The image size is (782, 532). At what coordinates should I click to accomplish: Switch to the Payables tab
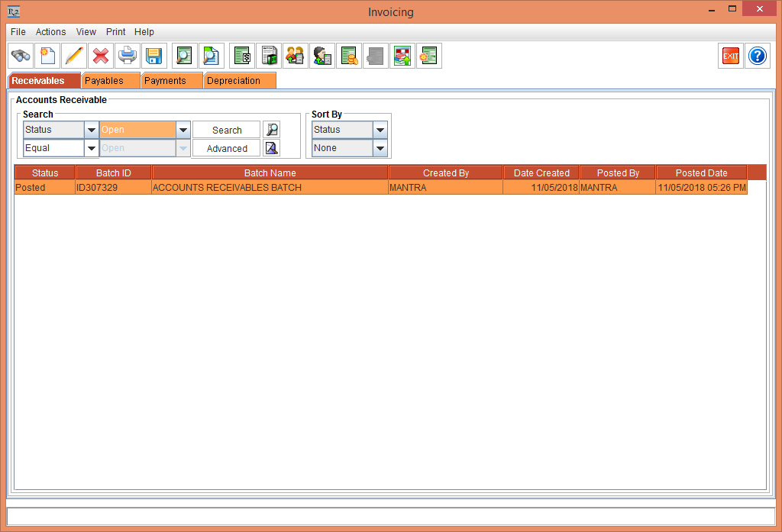(x=111, y=81)
